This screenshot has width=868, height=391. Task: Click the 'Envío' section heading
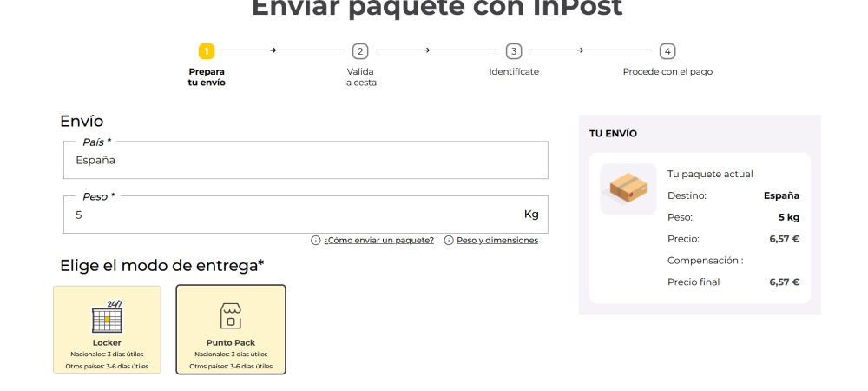(82, 122)
